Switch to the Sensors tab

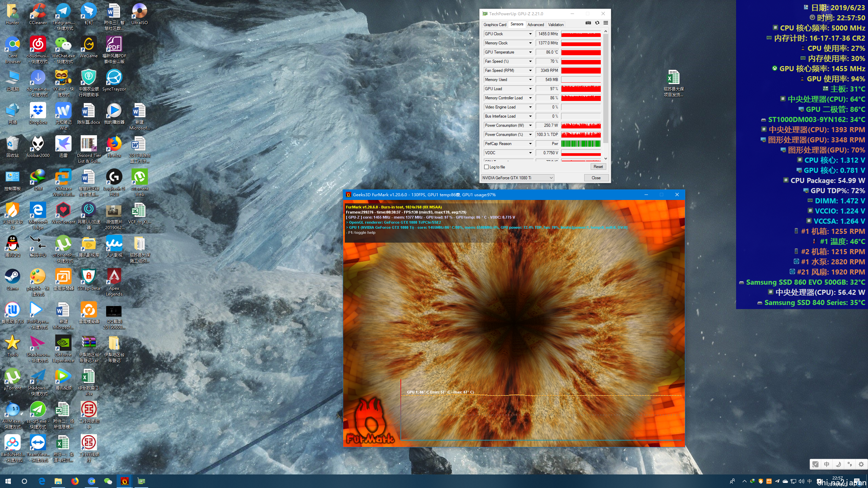[517, 24]
